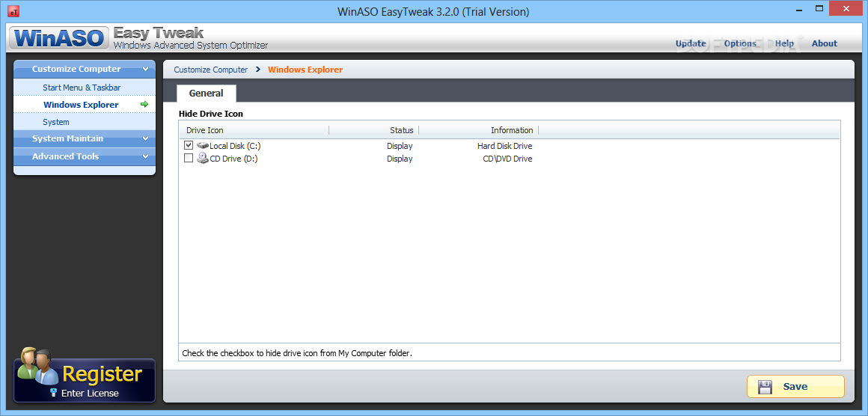Image resolution: width=868 pixels, height=416 pixels.
Task: Check the CD Drive (D:) checkbox
Action: (189, 158)
